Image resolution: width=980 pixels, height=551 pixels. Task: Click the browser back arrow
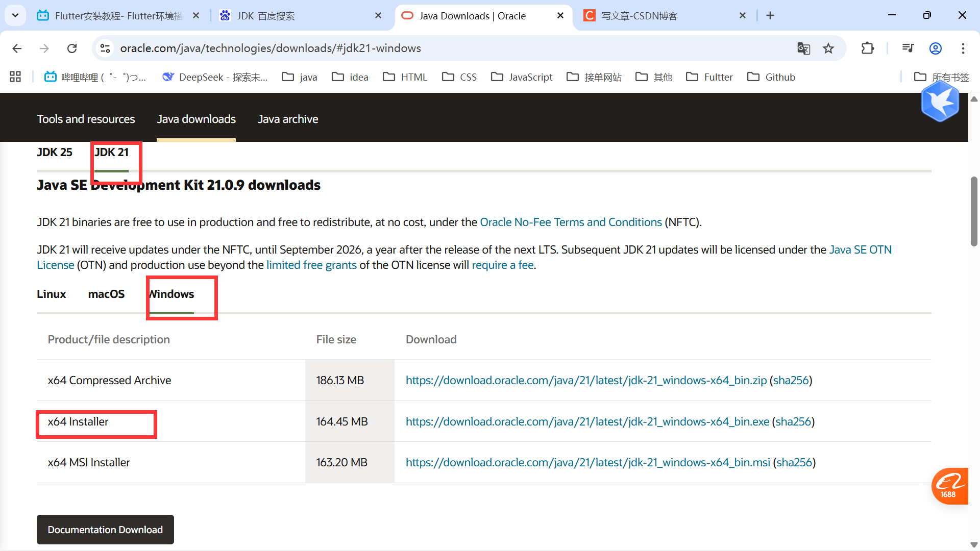coord(17,48)
